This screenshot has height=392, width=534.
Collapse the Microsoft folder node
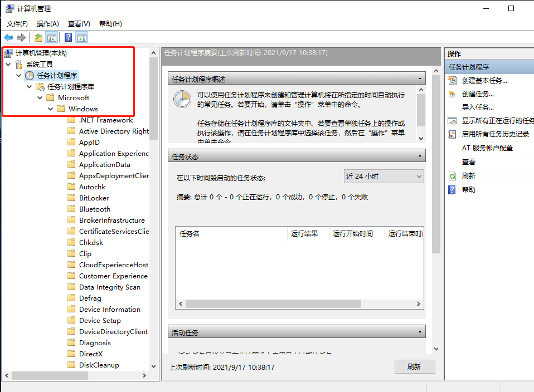coord(40,98)
